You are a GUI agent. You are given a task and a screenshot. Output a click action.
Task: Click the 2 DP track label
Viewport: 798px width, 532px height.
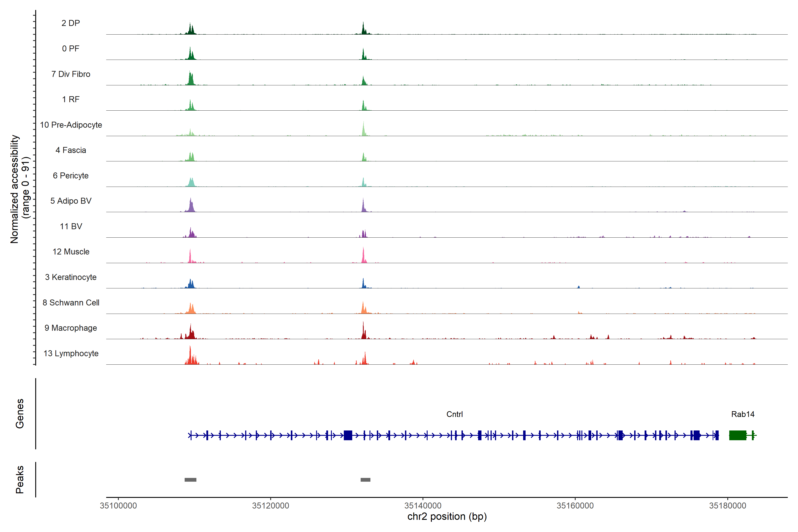(x=70, y=23)
